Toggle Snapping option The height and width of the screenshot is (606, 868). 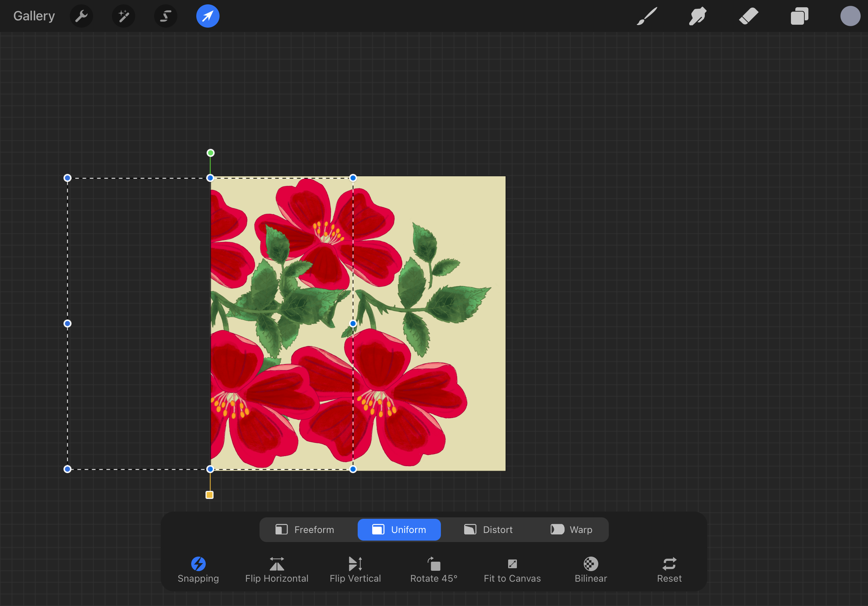[198, 570]
